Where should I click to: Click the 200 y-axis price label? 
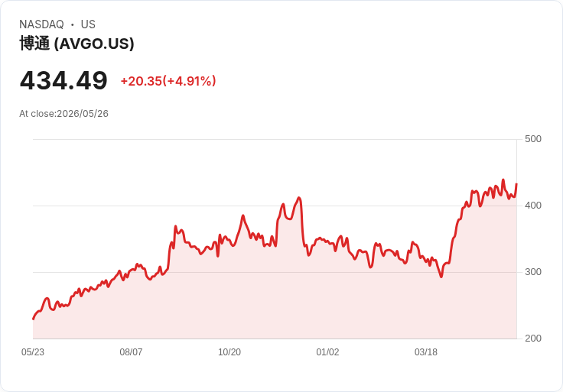tap(533, 339)
